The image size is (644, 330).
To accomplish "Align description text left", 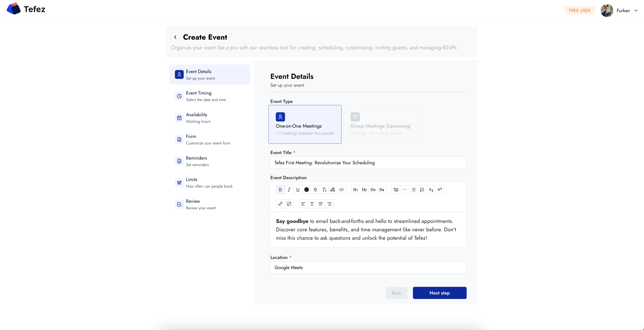I will [x=303, y=204].
